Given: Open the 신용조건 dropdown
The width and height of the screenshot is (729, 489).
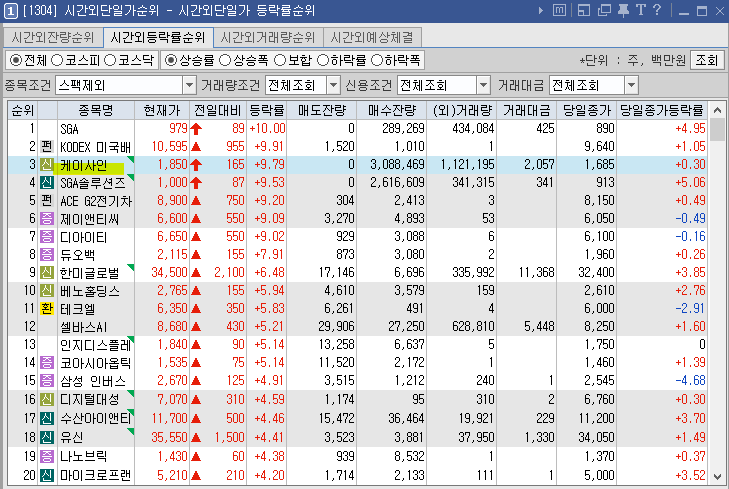Looking at the screenshot, I should pyautogui.click(x=484, y=86).
